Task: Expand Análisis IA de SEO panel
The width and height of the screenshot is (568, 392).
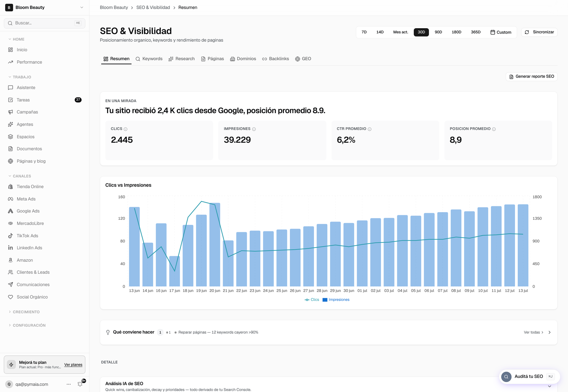Action: [549, 386]
